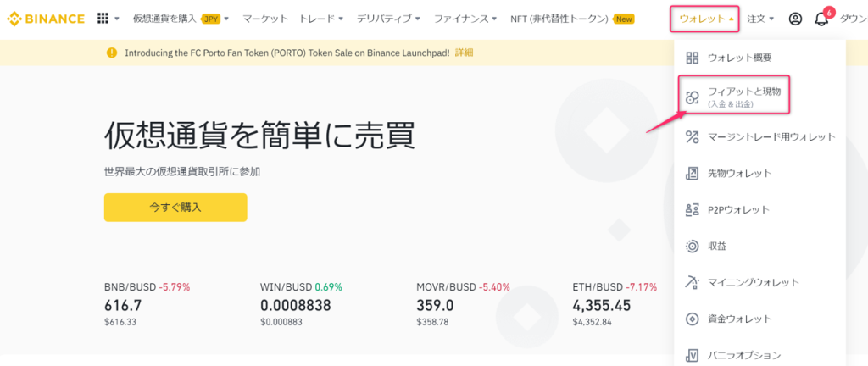Viewport: 868px width, 366px height.
Task: Open the WIN/BUSD price ticker
Action: click(302, 304)
